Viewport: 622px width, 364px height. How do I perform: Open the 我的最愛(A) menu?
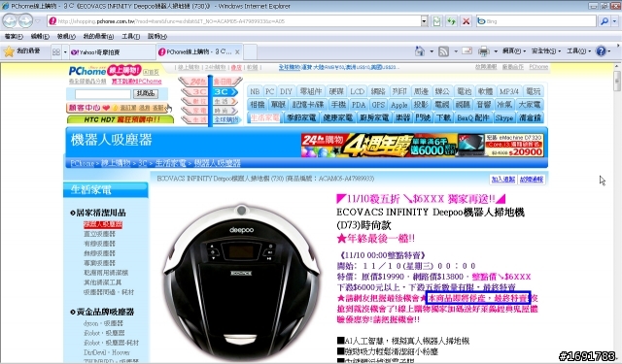click(98, 36)
